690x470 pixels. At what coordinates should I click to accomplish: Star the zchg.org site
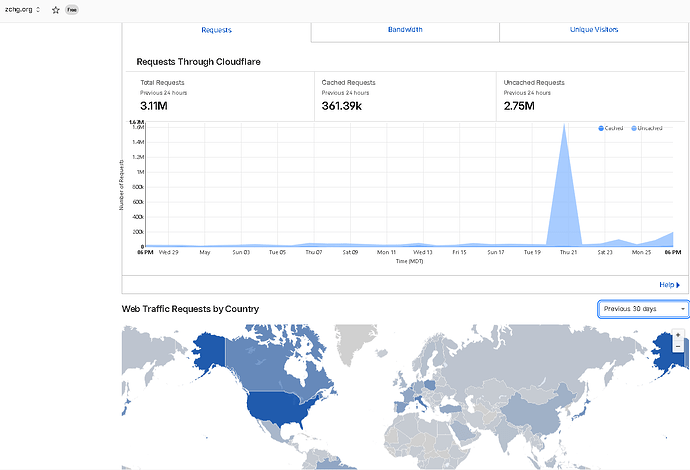(x=55, y=10)
